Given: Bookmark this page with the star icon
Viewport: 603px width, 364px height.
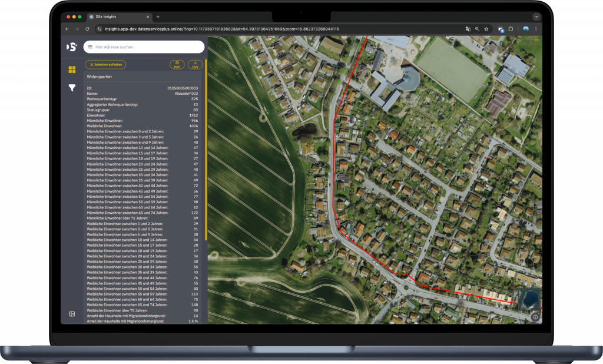Looking at the screenshot, I should click(x=486, y=28).
